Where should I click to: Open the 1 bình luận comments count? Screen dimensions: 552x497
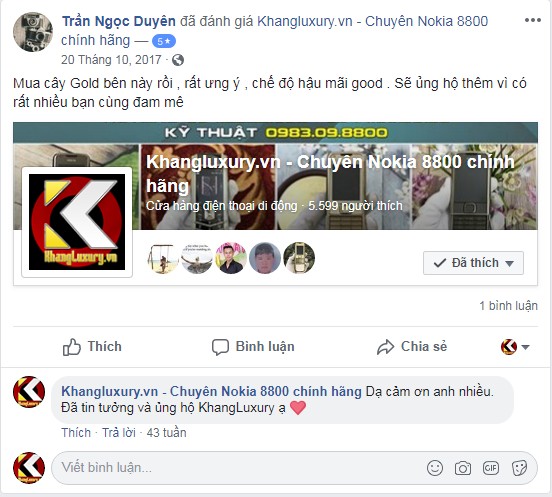tap(508, 306)
